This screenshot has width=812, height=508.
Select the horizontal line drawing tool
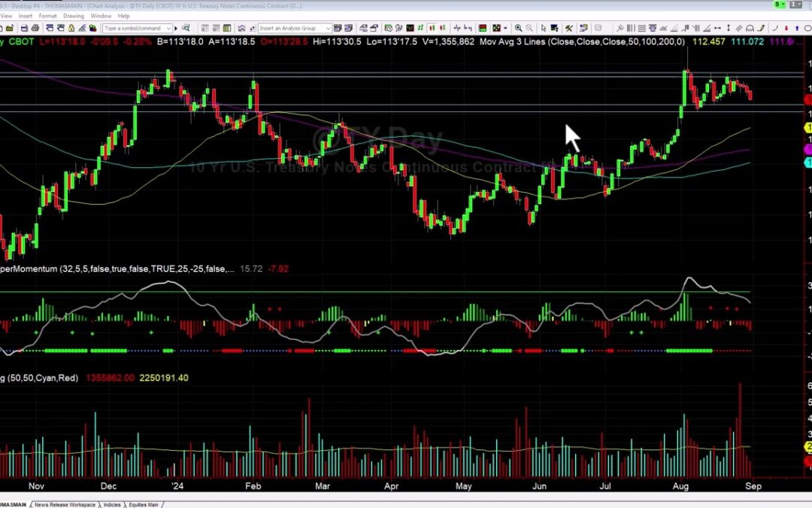pyautogui.click(x=641, y=28)
